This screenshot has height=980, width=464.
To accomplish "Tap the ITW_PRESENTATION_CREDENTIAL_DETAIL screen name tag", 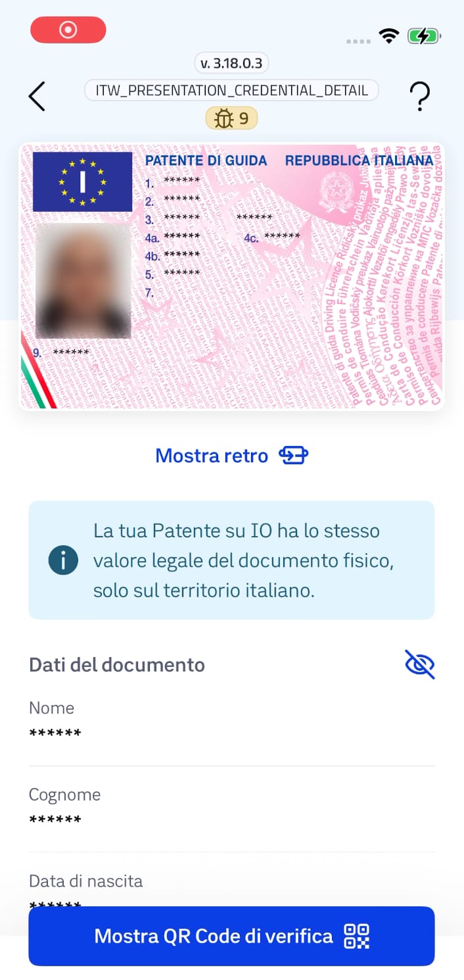I will coord(231,91).
